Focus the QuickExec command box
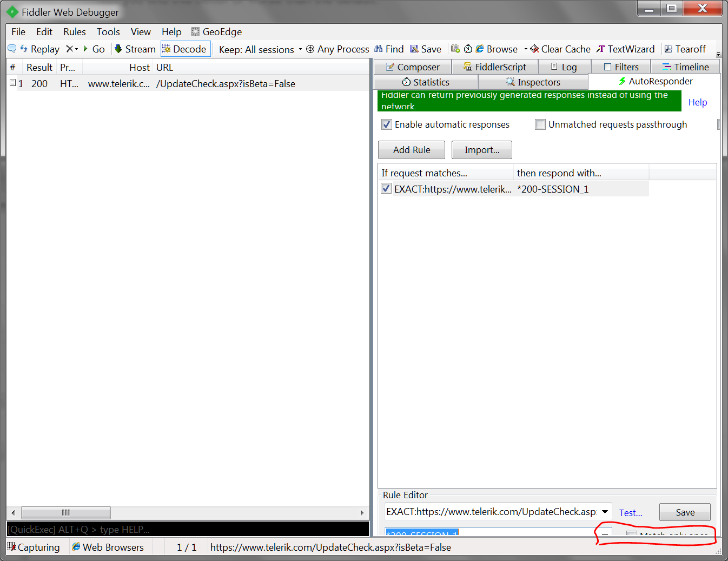728x561 pixels. 188,529
